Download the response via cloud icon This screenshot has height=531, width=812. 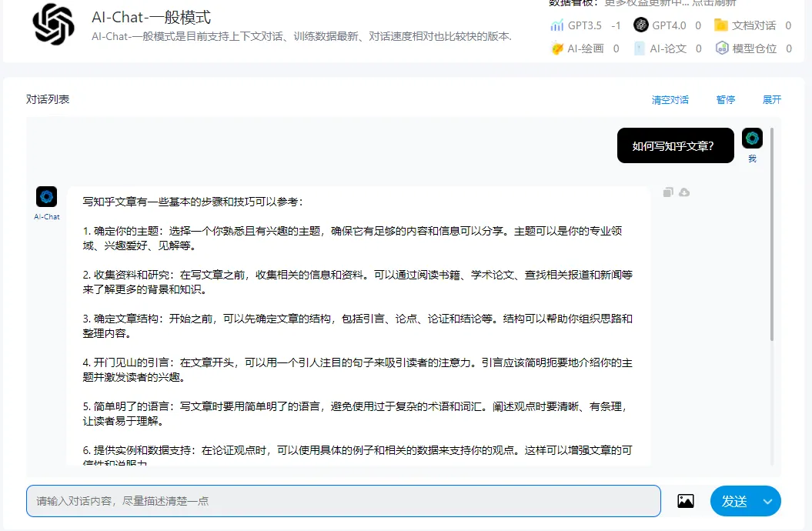click(684, 192)
